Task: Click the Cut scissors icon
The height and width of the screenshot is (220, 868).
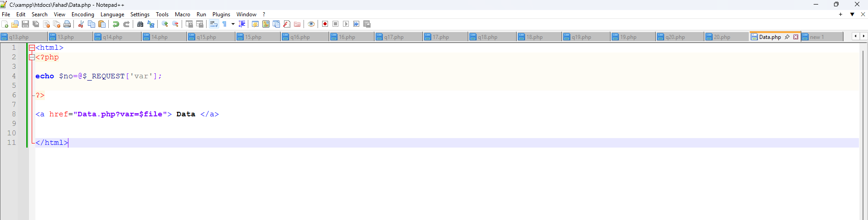Action: pos(81,24)
